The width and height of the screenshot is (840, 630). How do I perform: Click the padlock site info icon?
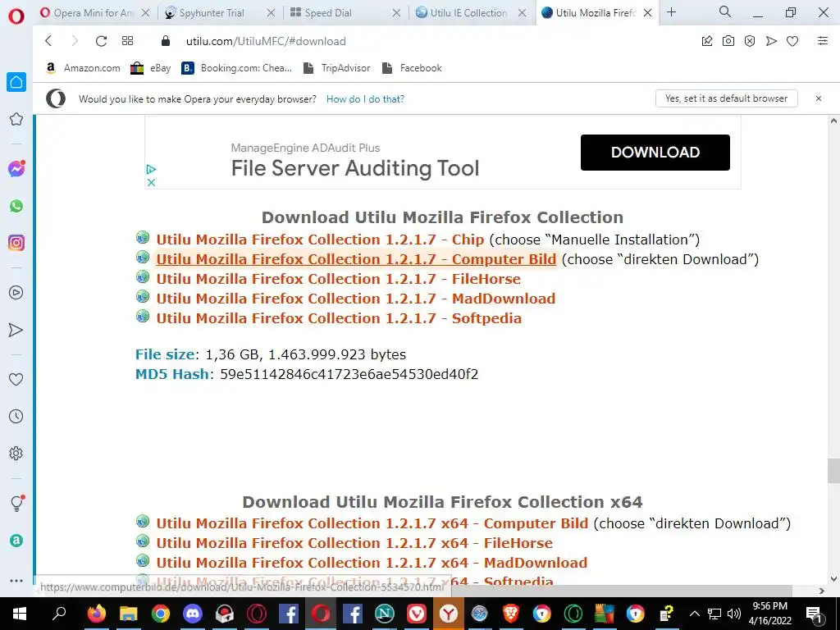pyautogui.click(x=166, y=41)
